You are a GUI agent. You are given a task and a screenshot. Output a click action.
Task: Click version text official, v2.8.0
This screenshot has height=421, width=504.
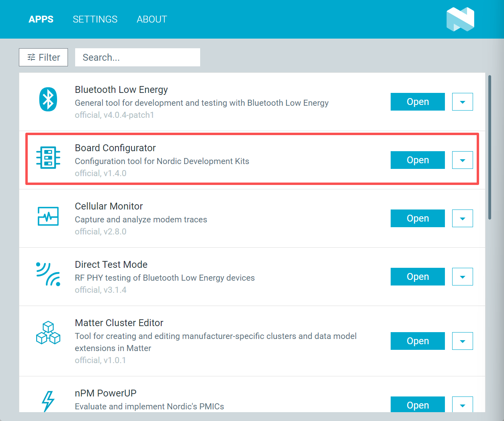click(x=100, y=232)
